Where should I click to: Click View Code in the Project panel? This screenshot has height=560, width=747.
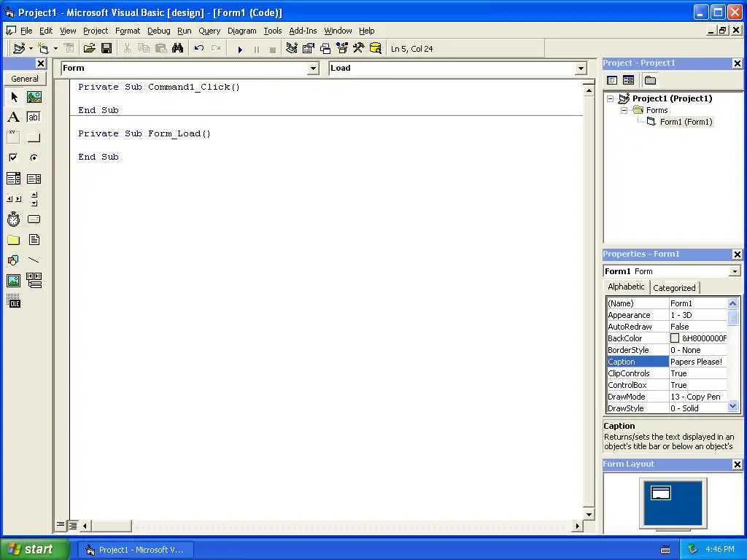612,80
